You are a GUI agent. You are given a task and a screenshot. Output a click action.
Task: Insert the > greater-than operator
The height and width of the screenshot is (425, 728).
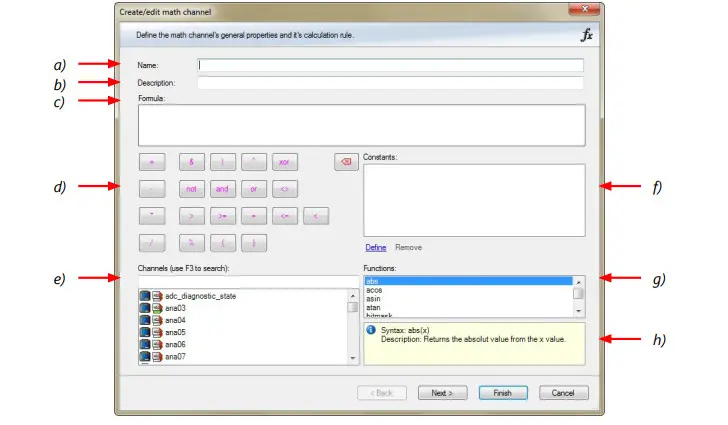click(x=191, y=216)
